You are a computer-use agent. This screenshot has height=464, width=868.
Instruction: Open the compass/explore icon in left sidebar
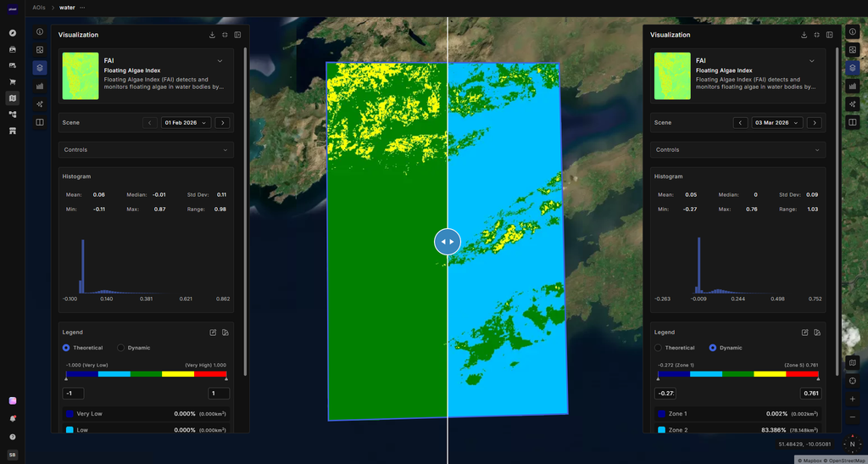[x=12, y=33]
